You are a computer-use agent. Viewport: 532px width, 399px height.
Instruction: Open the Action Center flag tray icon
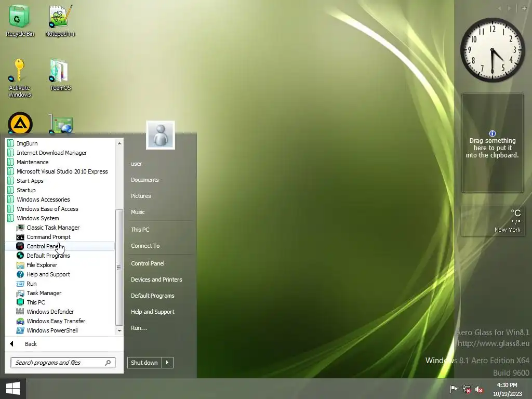pos(454,389)
